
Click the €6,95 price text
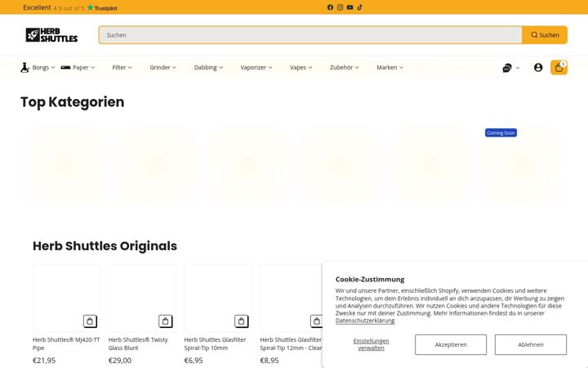point(194,361)
